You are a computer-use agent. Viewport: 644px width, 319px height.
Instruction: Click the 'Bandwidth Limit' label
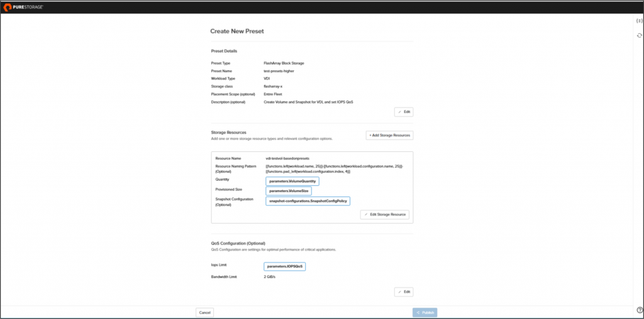[x=225, y=277]
